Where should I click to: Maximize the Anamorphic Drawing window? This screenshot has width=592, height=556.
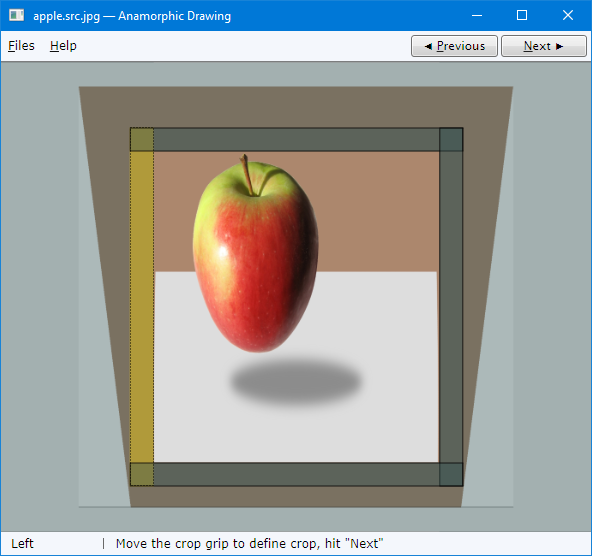coord(522,15)
